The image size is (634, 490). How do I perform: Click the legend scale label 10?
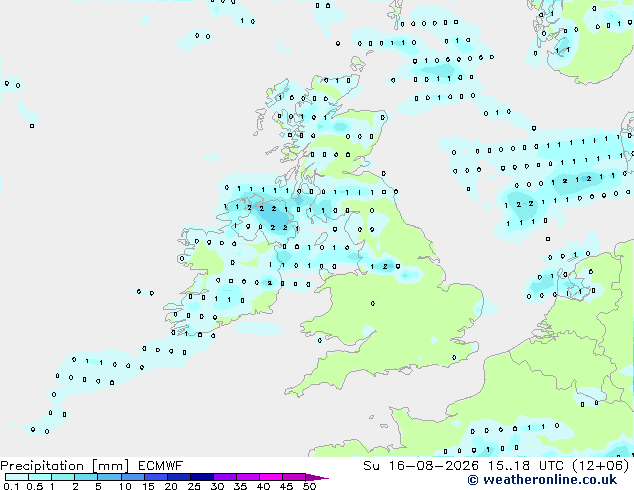click(125, 486)
